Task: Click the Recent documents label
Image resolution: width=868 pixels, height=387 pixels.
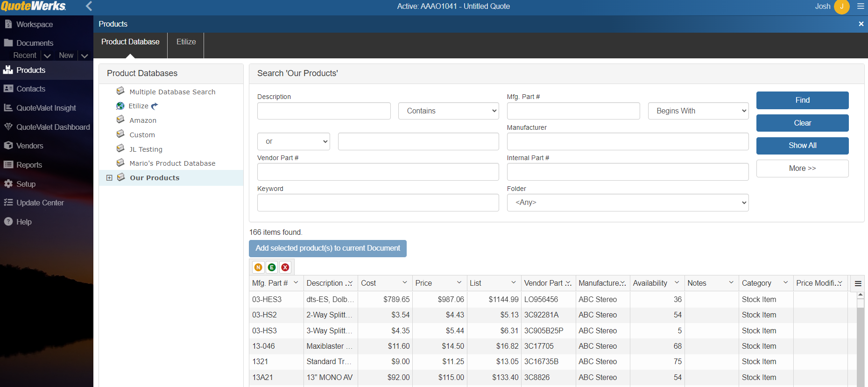Action: pos(25,56)
